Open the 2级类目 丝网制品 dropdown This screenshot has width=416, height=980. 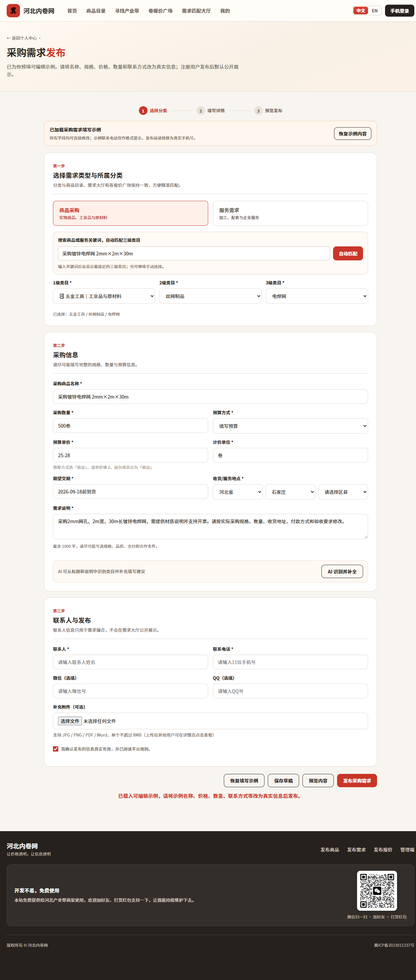click(210, 296)
